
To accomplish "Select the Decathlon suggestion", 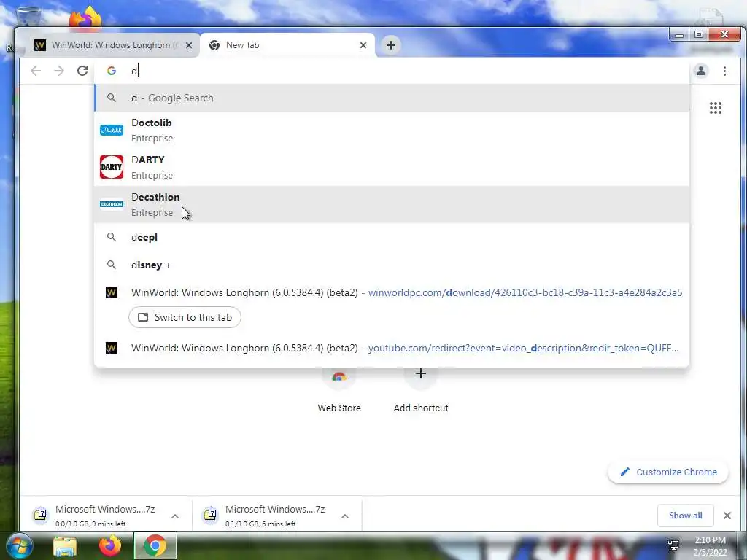I will tap(392, 204).
